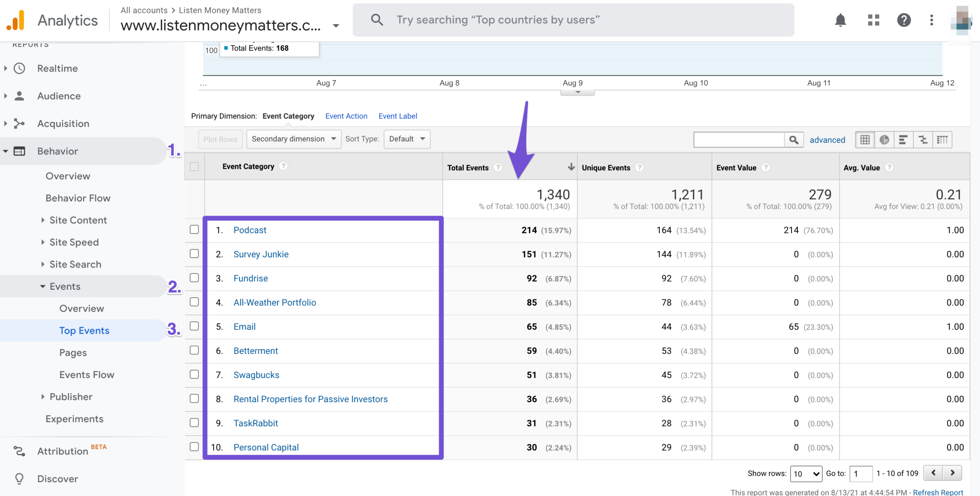This screenshot has height=496, width=980.
Task: Check the TaskRabbit row checkbox
Action: click(x=194, y=423)
